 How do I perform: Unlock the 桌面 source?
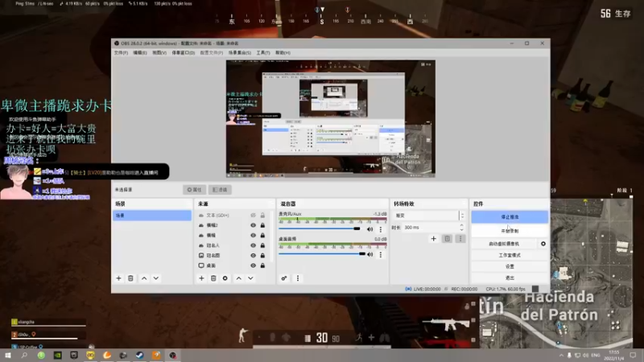262,265
